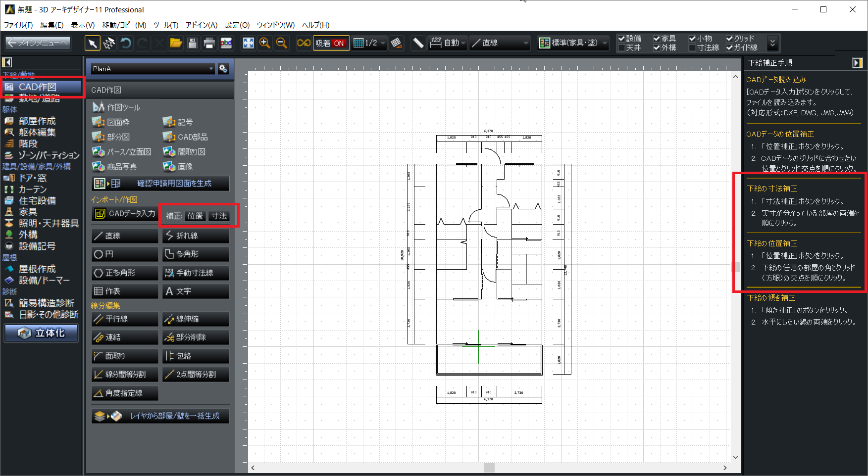Open the ファイル(F) menu
The height and width of the screenshot is (476, 868).
18,25
